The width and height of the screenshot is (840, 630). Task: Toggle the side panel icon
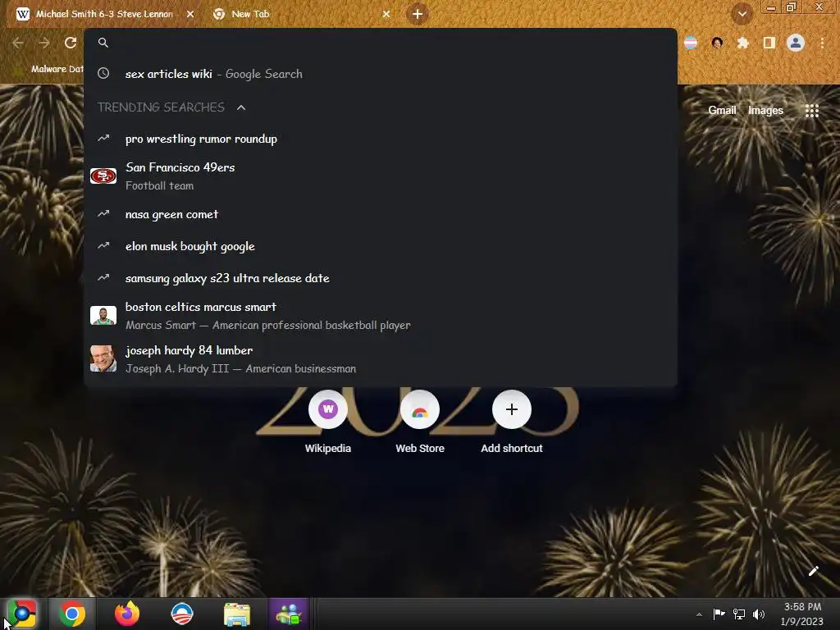(x=769, y=43)
